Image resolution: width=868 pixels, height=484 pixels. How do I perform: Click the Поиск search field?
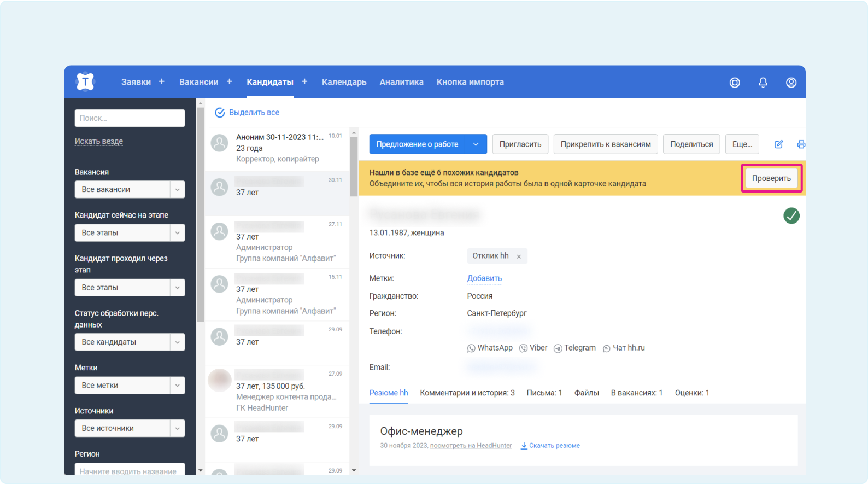pyautogui.click(x=130, y=118)
